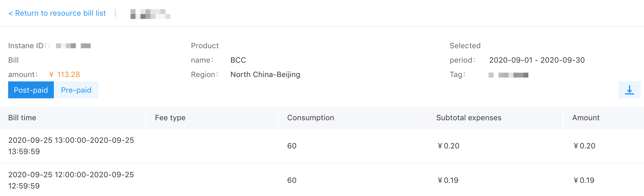644x196 pixels.
Task: Click the Amount column header
Action: coord(586,118)
